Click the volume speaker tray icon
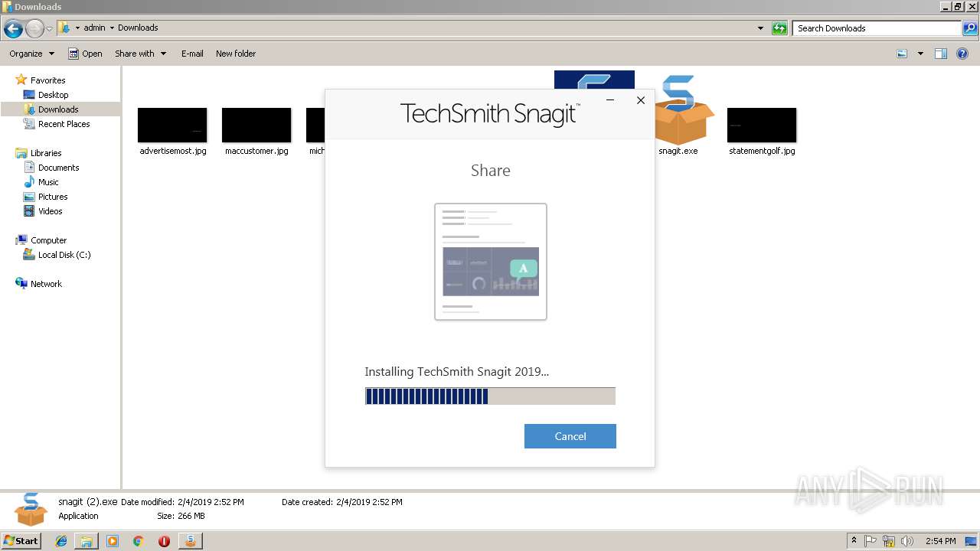The width and height of the screenshot is (980, 551). [x=907, y=541]
